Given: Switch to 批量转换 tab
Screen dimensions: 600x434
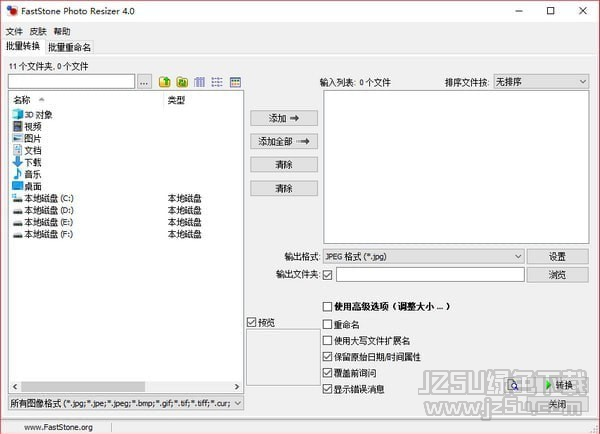Looking at the screenshot, I should pos(23,46).
